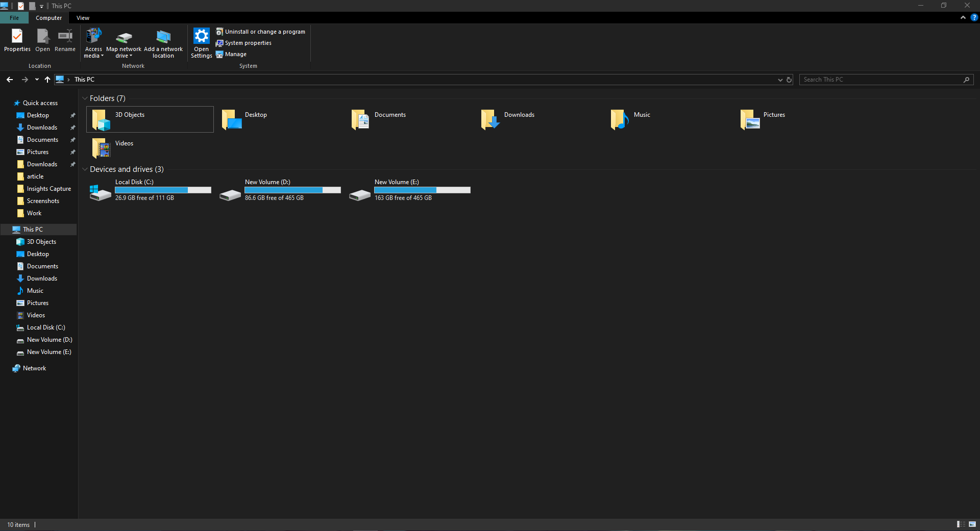Click the Search This PC box
Viewport: 980px width, 531px height.
coord(886,80)
